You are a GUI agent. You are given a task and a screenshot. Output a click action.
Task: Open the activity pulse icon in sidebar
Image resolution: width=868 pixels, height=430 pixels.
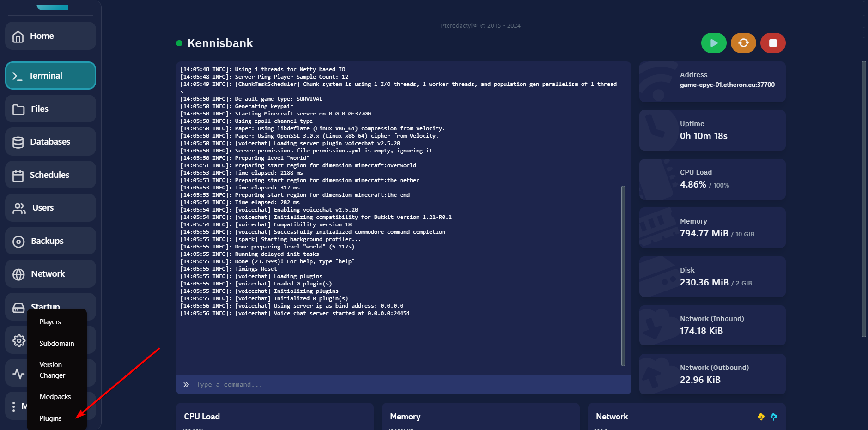pyautogui.click(x=19, y=374)
